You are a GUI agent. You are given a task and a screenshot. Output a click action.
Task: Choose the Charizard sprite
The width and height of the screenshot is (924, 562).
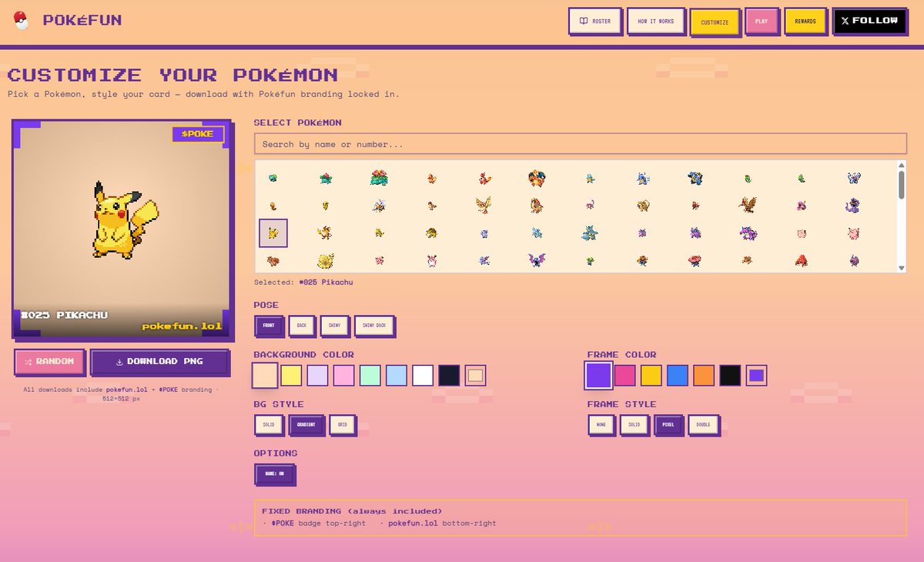click(537, 178)
